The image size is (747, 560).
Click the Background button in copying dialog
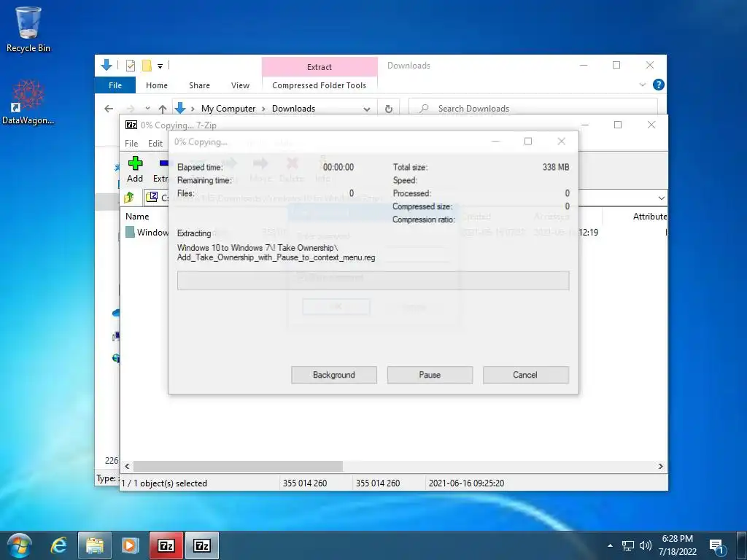tap(334, 375)
